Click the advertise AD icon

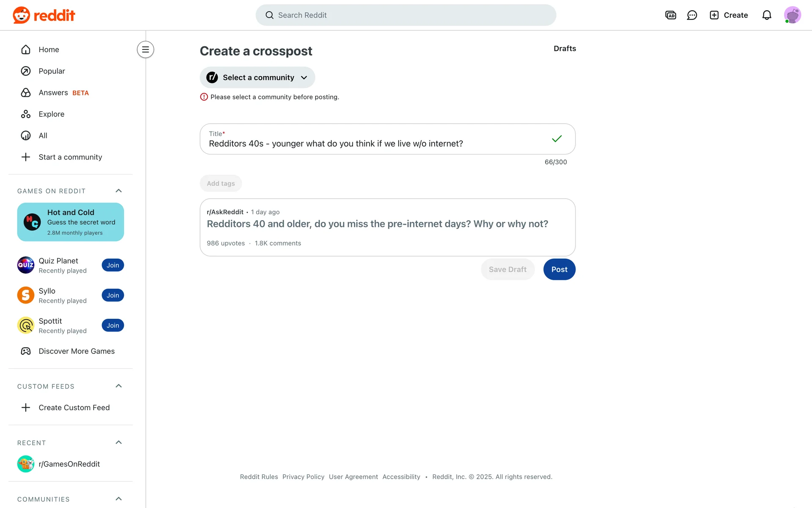coord(670,15)
